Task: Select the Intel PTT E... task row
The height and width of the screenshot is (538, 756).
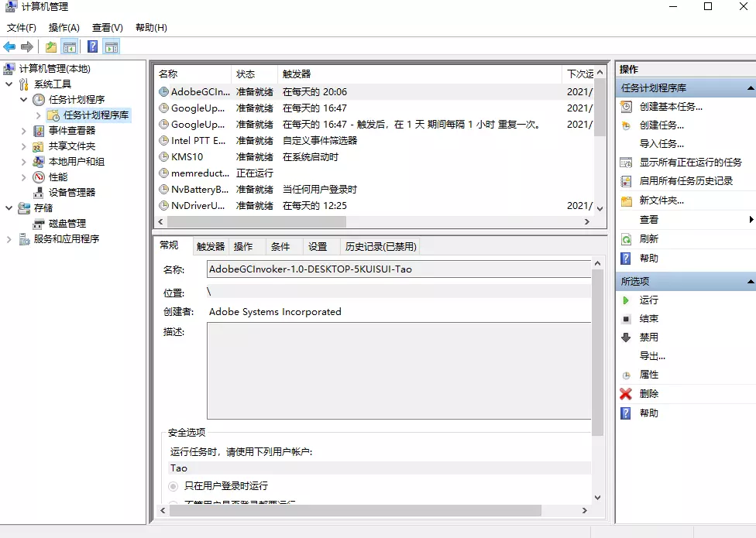Action: pos(375,141)
